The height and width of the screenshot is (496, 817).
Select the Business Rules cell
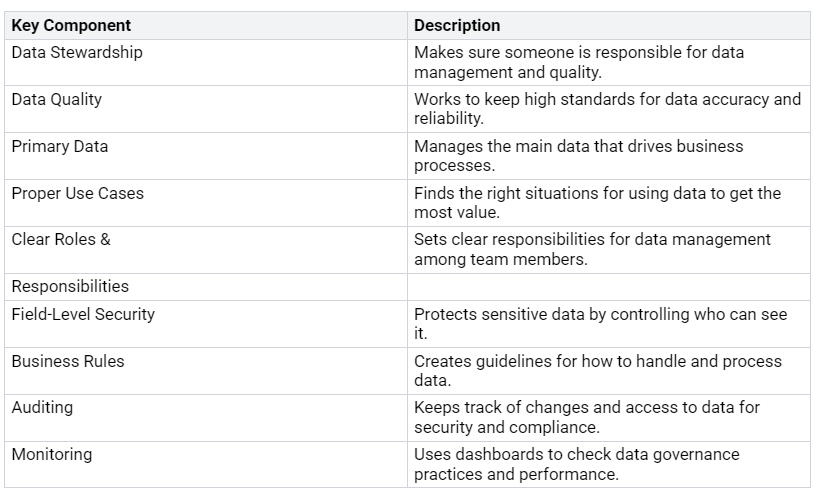pyautogui.click(x=68, y=362)
